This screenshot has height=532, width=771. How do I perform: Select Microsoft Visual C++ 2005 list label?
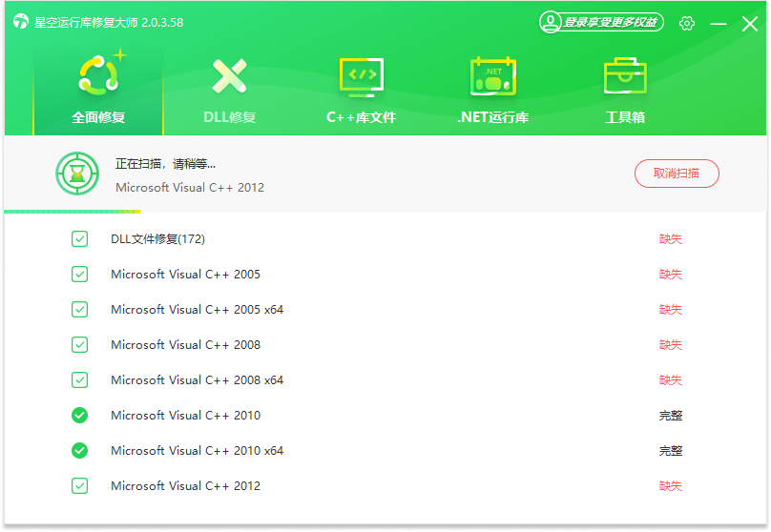point(185,275)
